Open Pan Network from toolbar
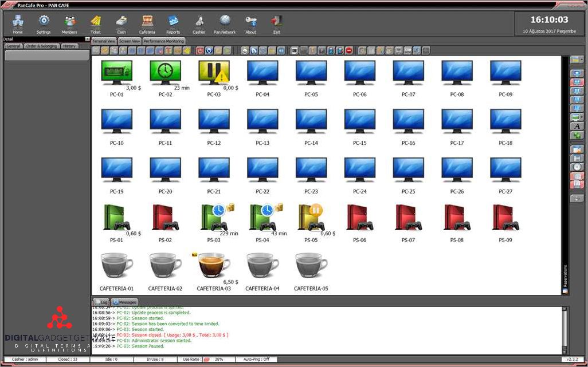Image resolution: width=588 pixels, height=367 pixels. (225, 23)
